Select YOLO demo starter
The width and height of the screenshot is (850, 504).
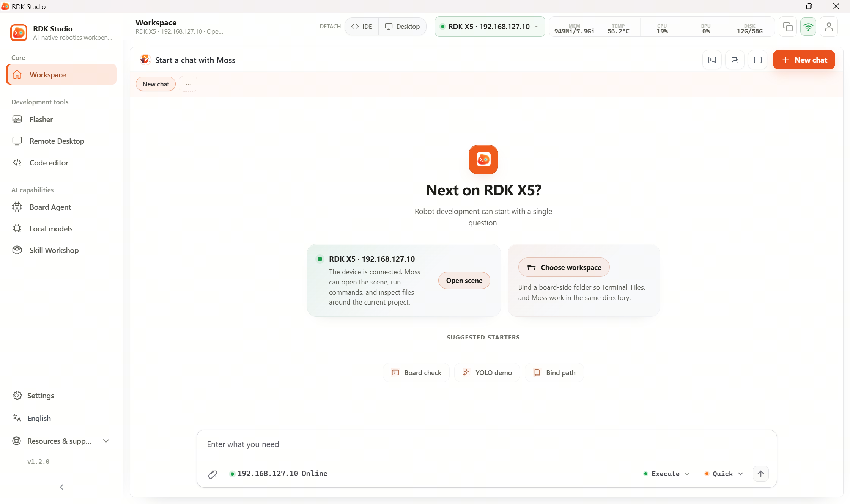(x=487, y=373)
